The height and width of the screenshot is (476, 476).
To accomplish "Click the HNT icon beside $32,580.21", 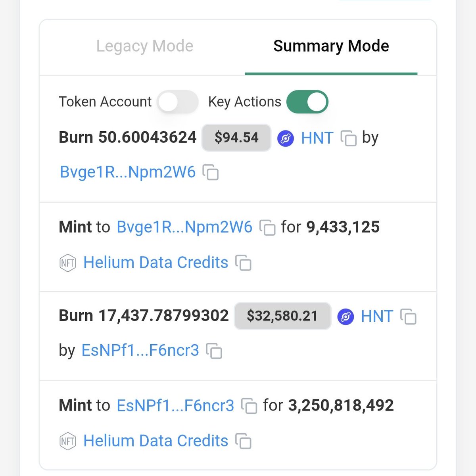I will (x=345, y=317).
